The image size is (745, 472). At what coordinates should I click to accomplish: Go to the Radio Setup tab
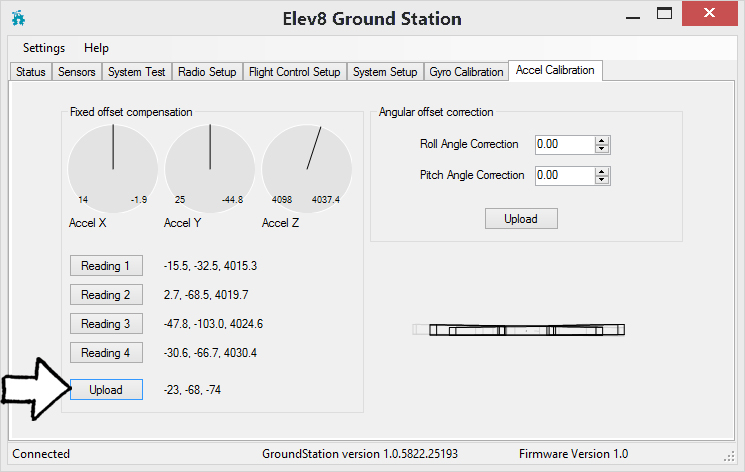(x=207, y=72)
